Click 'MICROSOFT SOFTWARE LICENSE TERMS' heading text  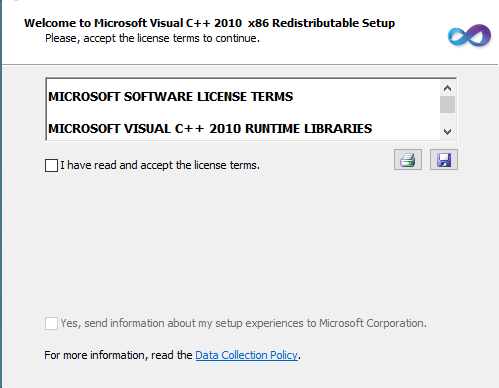[x=171, y=97]
